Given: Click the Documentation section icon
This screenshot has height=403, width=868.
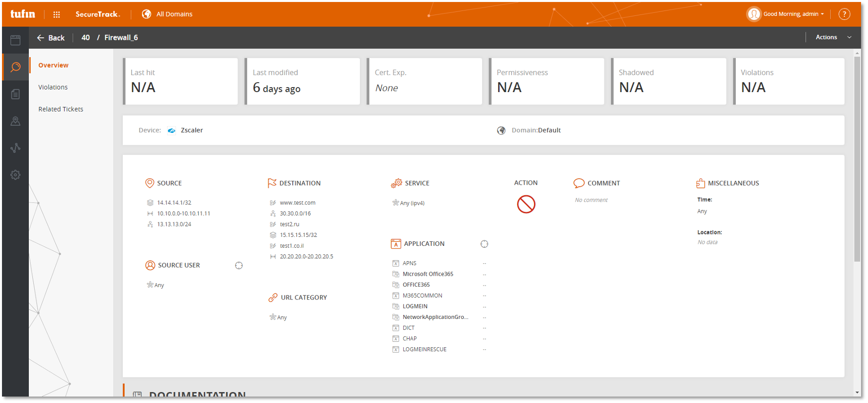Looking at the screenshot, I should [x=138, y=395].
